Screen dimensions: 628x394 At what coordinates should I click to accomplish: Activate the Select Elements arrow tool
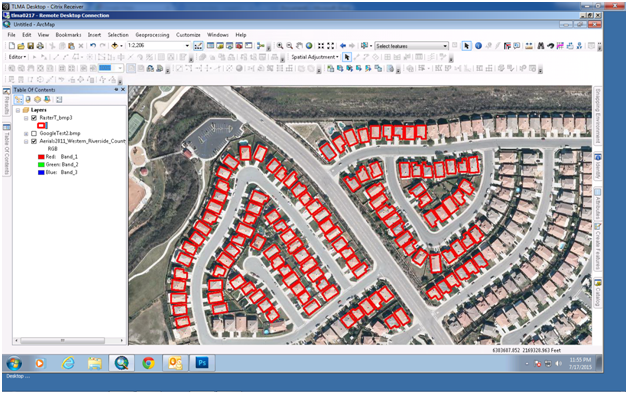(466, 46)
